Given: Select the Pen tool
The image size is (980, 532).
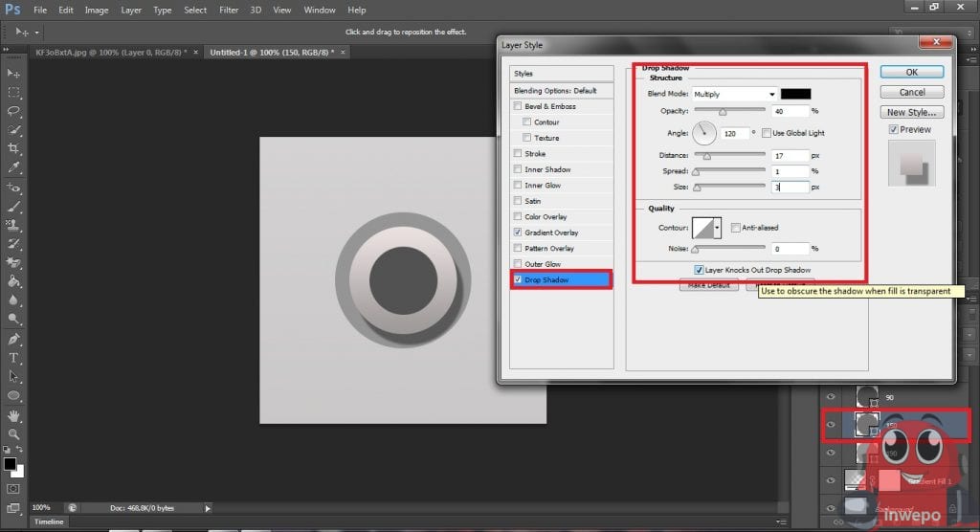Looking at the screenshot, I should [x=13, y=339].
